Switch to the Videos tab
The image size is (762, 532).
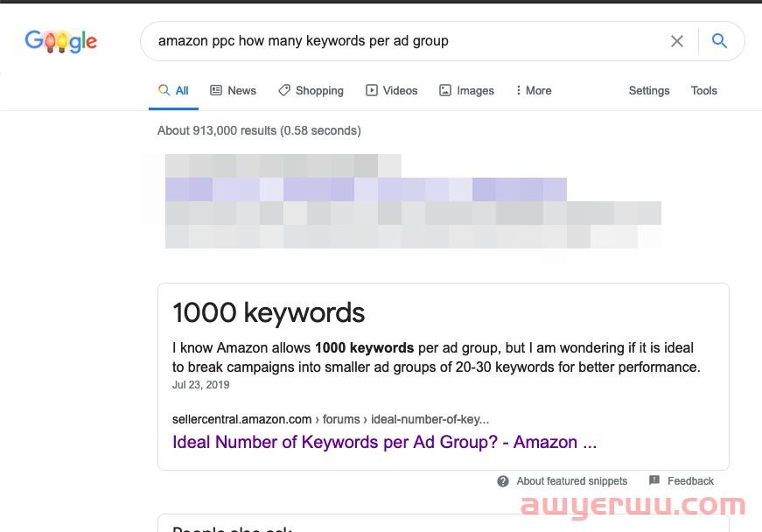(400, 90)
